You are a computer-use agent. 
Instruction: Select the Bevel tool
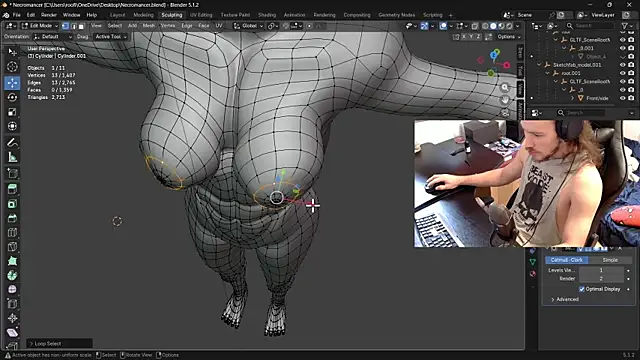(x=12, y=218)
